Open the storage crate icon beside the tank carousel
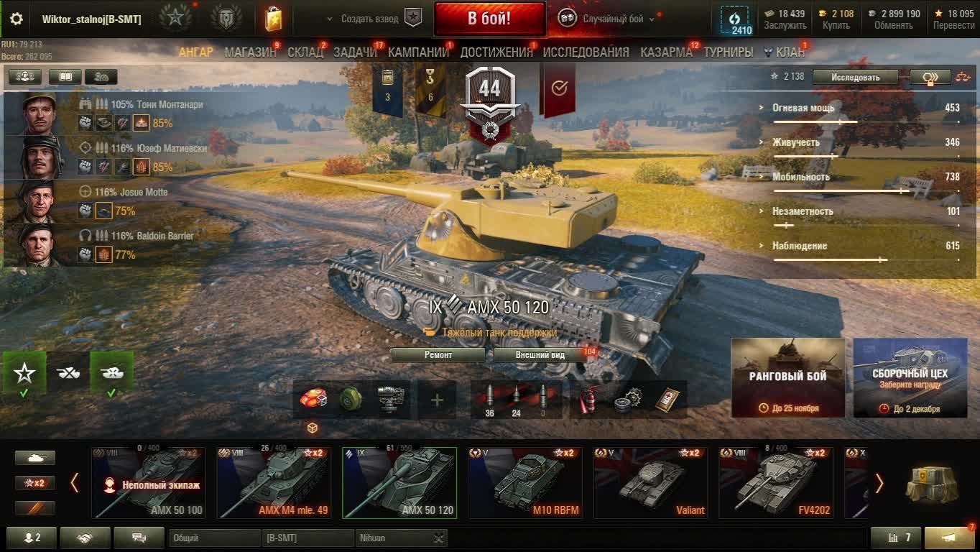Viewport: 980px width, 552px height. coord(931,484)
